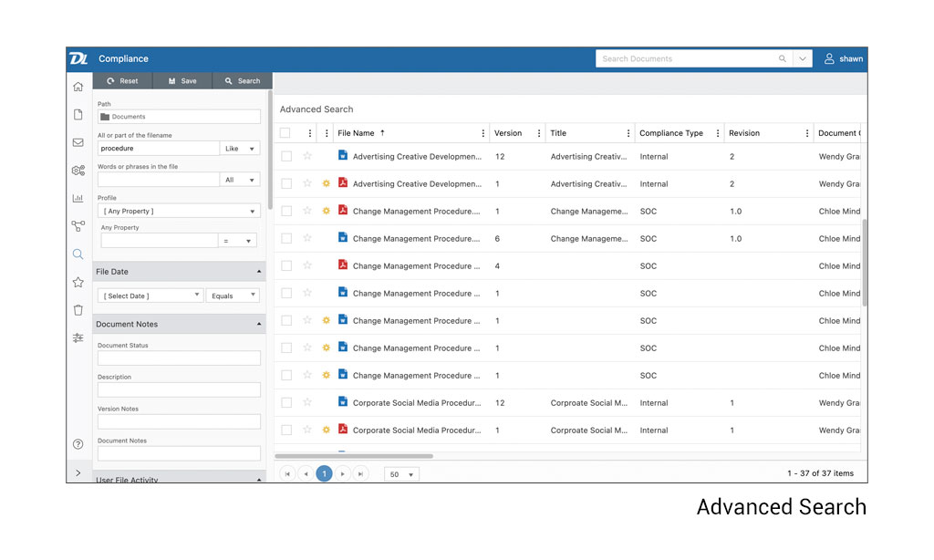Check the Corporate Social Media version 12 row
Viewport: 934px width, 560px height.
click(x=286, y=403)
